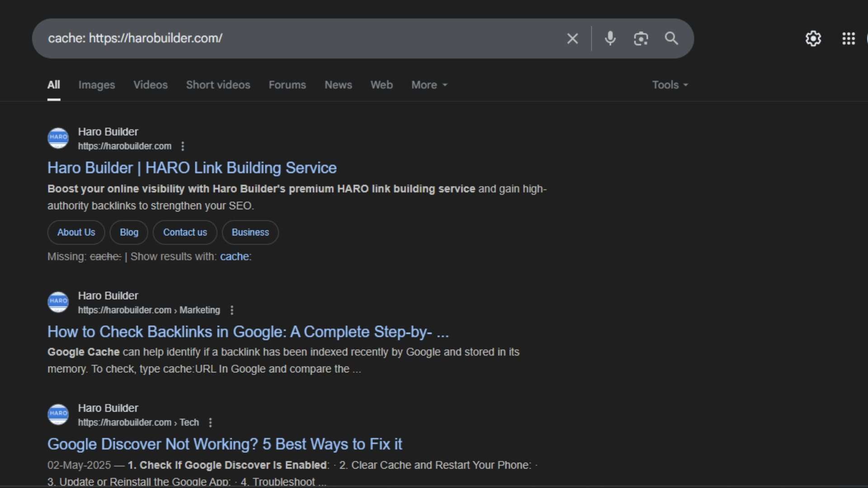Open the Business sitelink chip
The image size is (868, 488).
(x=250, y=232)
